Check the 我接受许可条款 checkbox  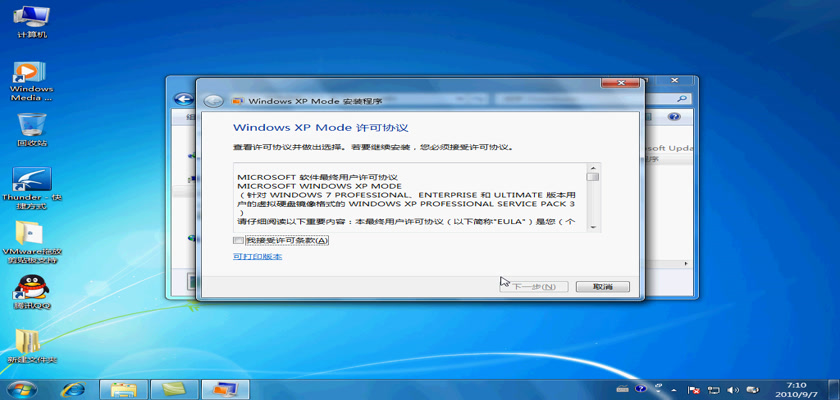(238, 240)
